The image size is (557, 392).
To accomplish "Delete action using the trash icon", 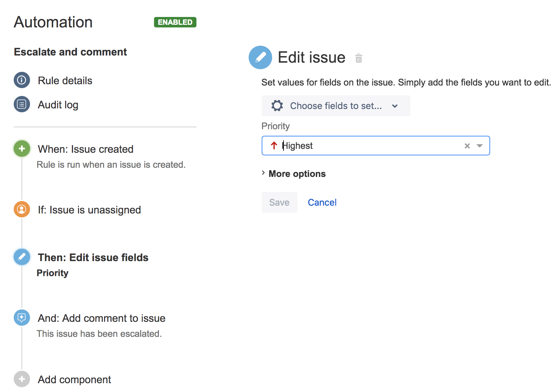I will click(x=359, y=58).
